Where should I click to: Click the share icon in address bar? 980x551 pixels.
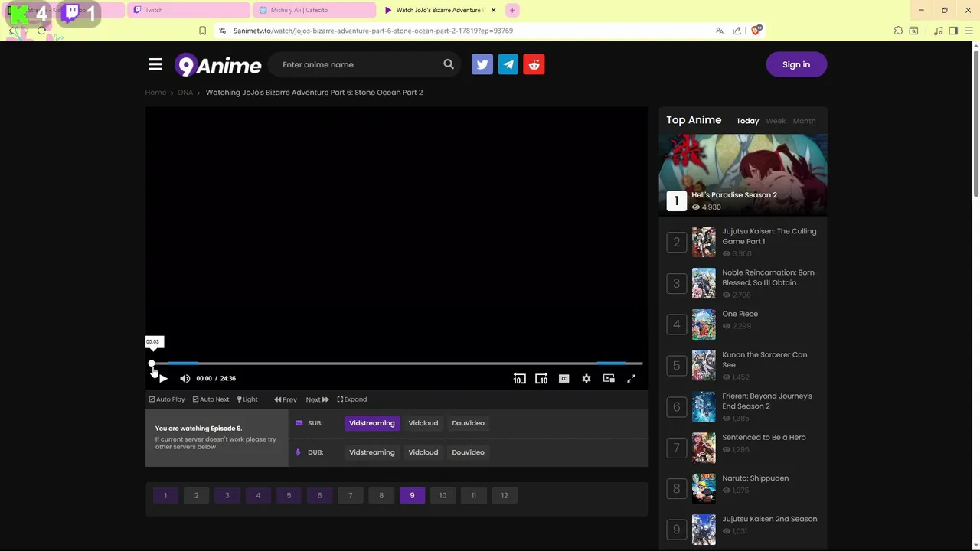(x=737, y=31)
